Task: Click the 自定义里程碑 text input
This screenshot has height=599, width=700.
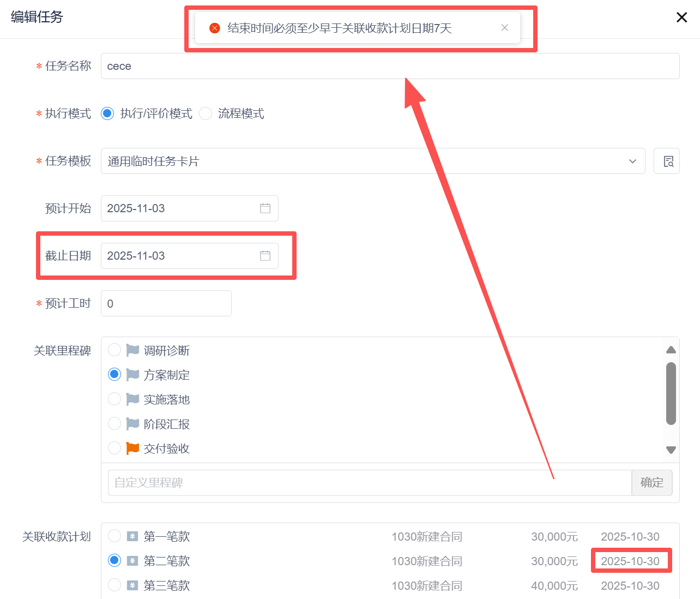Action: click(369, 483)
